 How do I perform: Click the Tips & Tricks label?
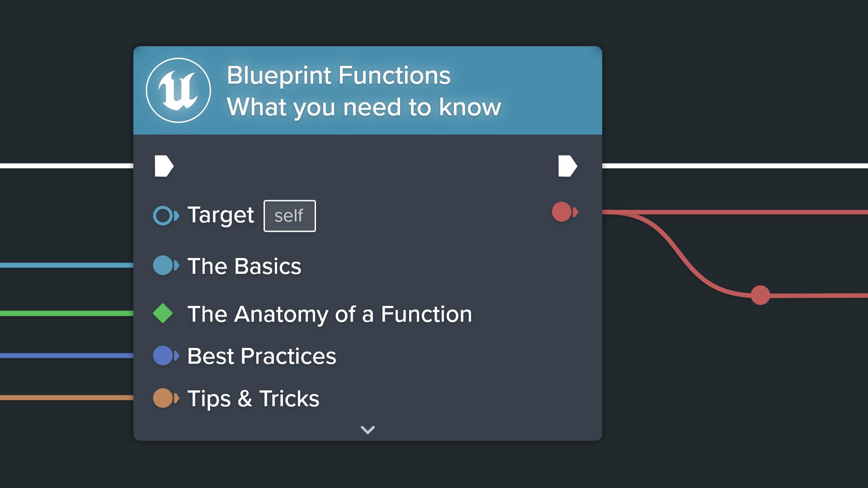click(253, 399)
